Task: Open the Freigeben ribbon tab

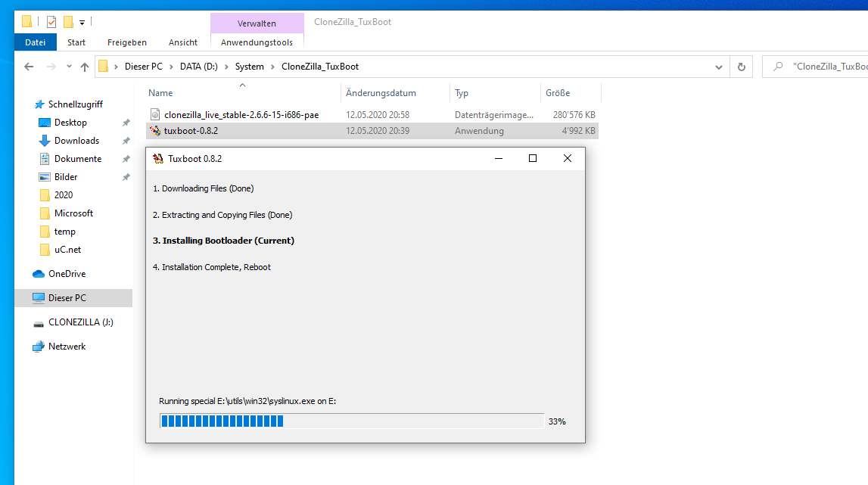Action: [127, 42]
